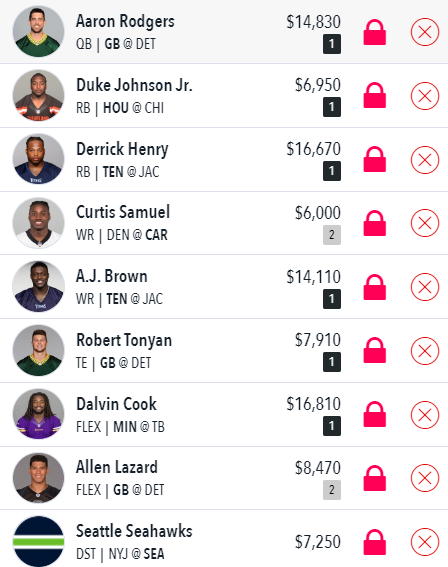
Task: Click Robert Tonyan's pink lock icon
Action: (375, 350)
